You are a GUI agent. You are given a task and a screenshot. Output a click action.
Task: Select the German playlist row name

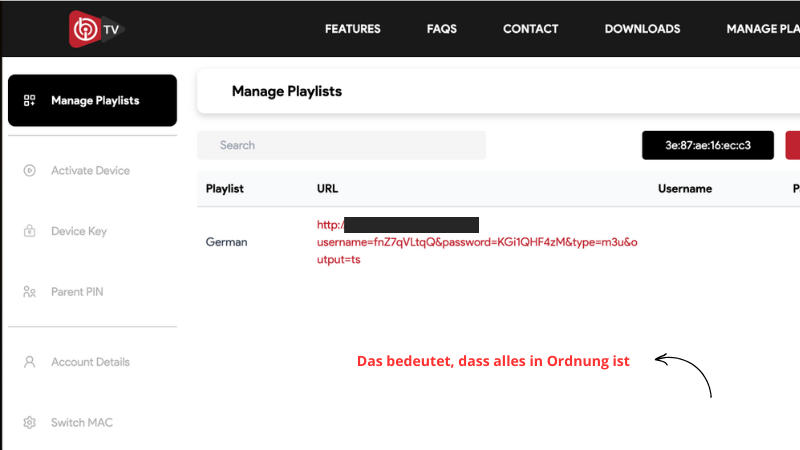pos(226,242)
